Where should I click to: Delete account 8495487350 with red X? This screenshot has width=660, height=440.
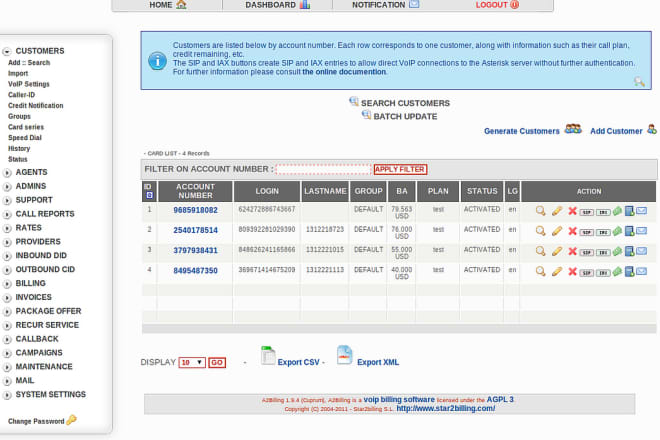pos(572,271)
